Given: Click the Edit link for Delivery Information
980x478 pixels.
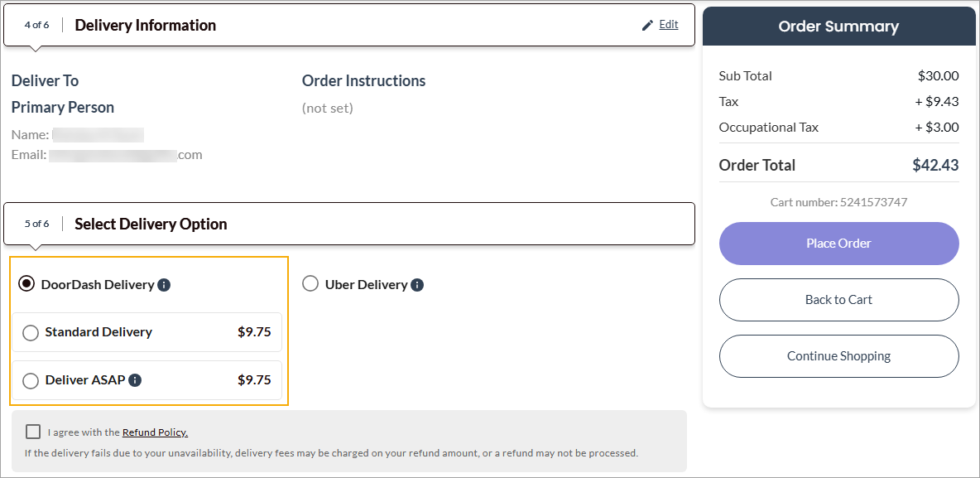Looking at the screenshot, I should coord(669,25).
